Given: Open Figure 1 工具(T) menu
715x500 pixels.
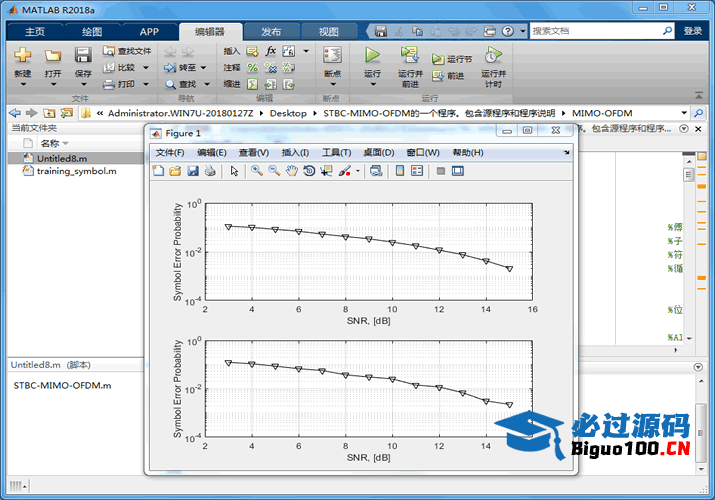Looking at the screenshot, I should [337, 153].
